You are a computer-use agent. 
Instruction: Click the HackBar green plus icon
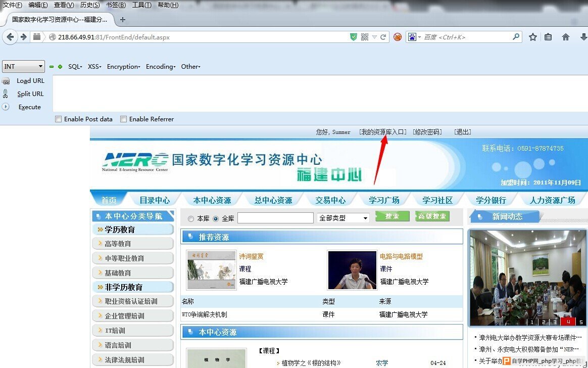(x=60, y=67)
